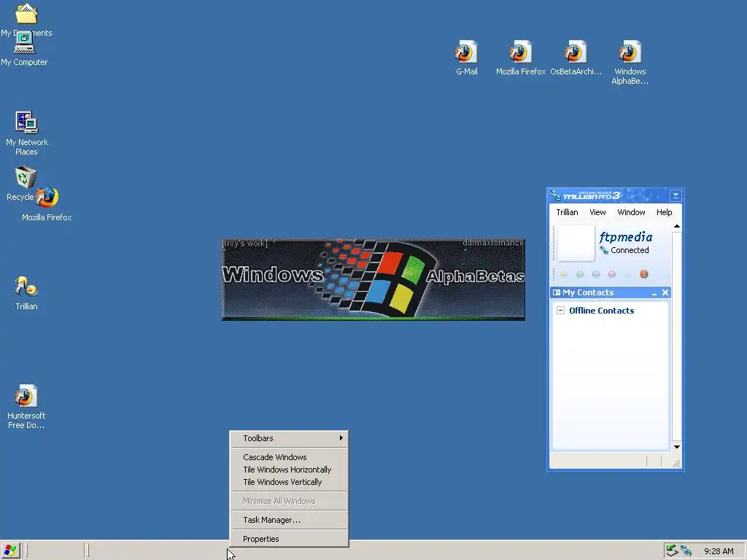Image resolution: width=747 pixels, height=560 pixels.
Task: Click Trillian scrollbar down arrow
Action: (676, 447)
